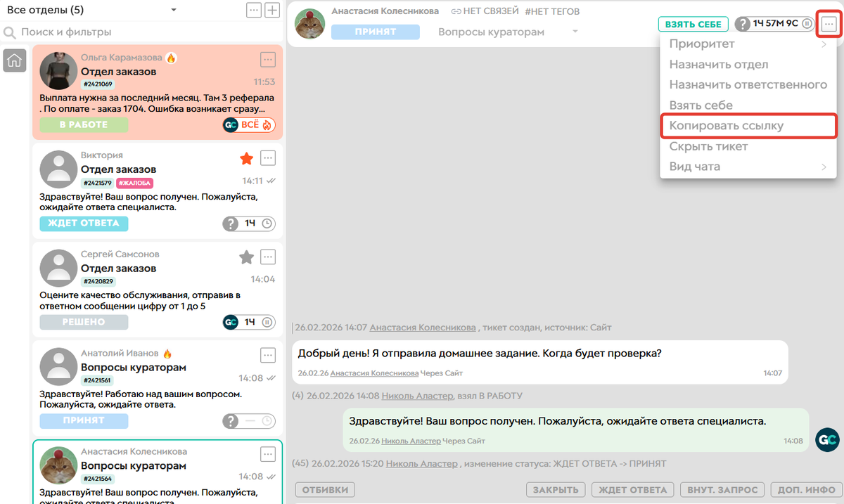Screen dimensions: 844x504
Task: Click GC ВСЁ badge on Ольга Карамазова ticket
Action: (x=249, y=125)
